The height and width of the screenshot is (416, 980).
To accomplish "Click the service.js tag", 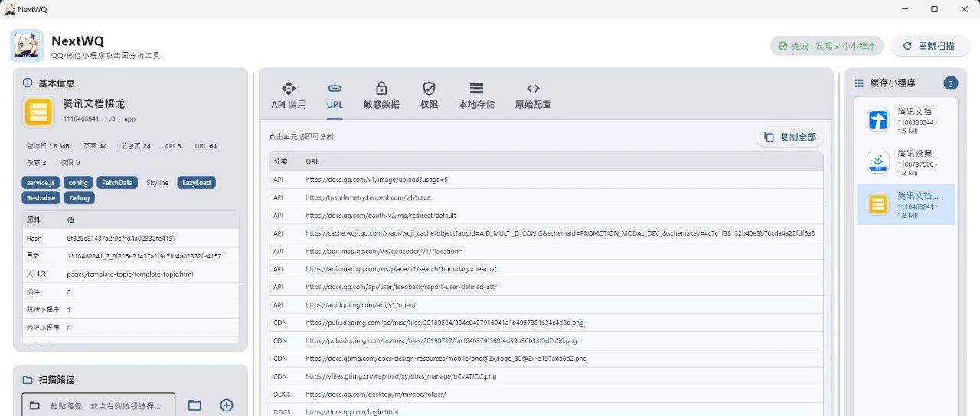I will click(41, 183).
